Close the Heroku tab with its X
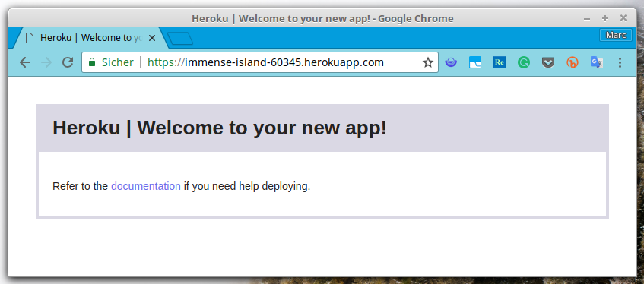 [x=152, y=38]
